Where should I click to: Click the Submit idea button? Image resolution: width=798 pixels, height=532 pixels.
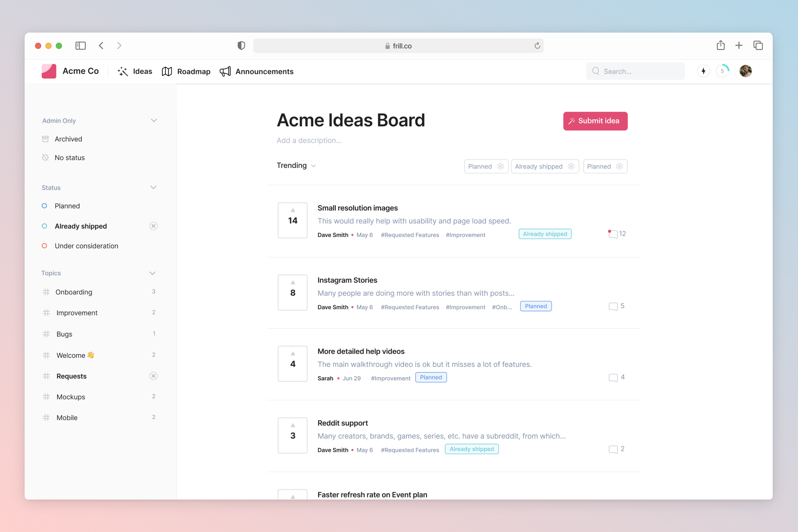tap(595, 121)
